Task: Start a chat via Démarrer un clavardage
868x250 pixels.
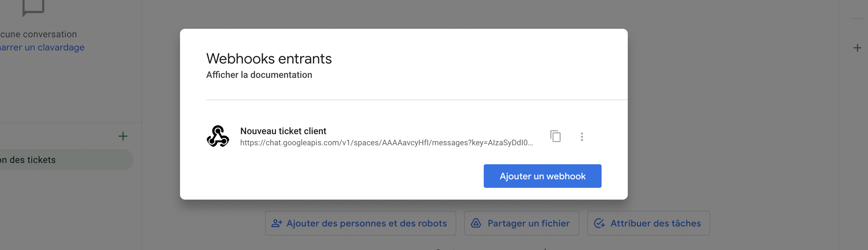Action: point(42,47)
